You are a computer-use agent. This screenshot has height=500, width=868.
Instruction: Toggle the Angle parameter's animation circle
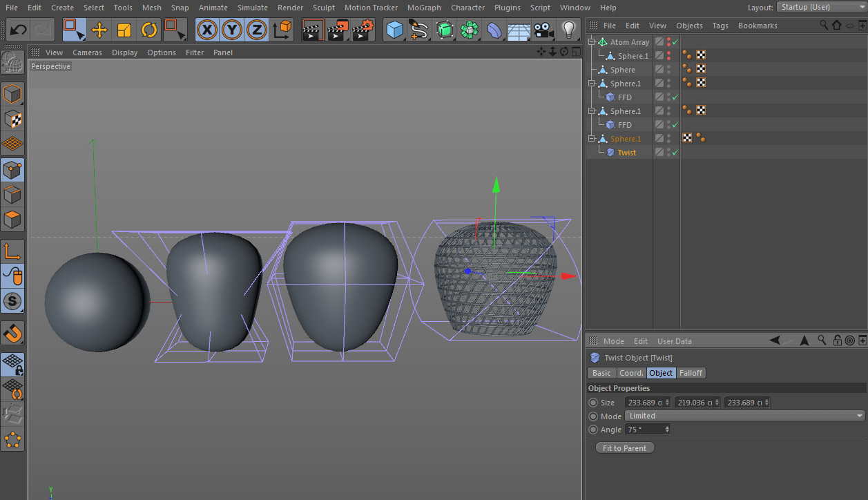(x=593, y=430)
